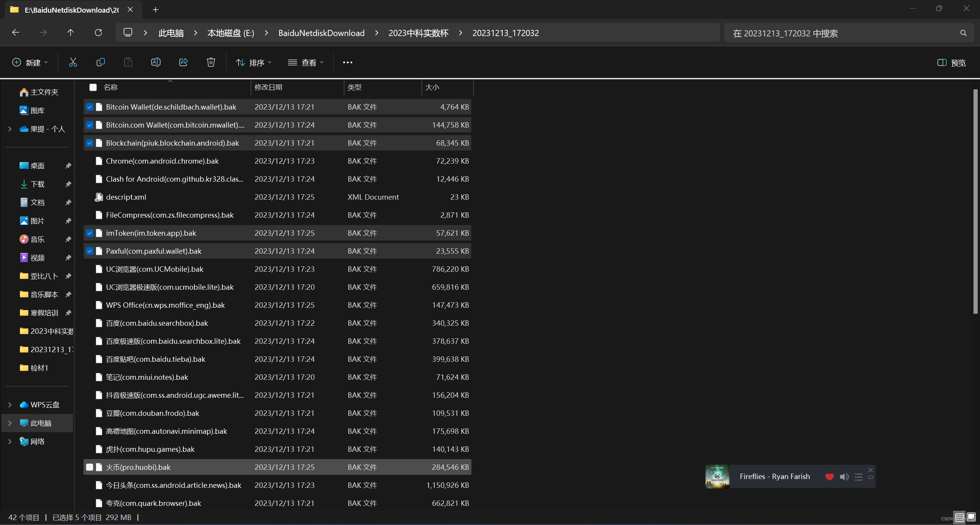Viewport: 980px width, 525px height.
Task: Expand the 此电脑 tree node
Action: click(x=10, y=423)
